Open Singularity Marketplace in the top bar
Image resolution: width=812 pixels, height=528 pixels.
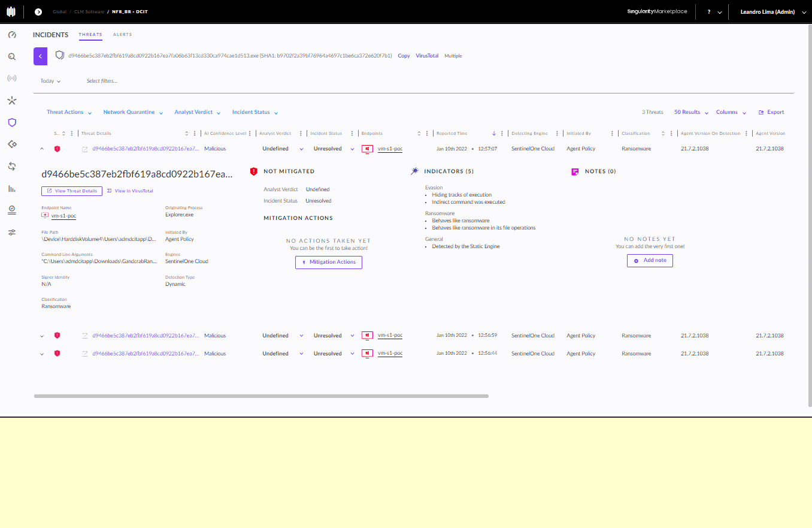[657, 11]
